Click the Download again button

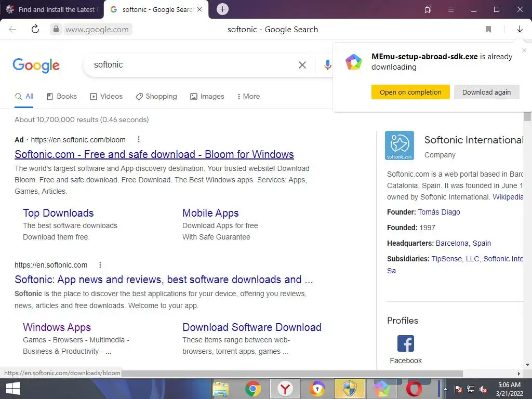(x=486, y=92)
